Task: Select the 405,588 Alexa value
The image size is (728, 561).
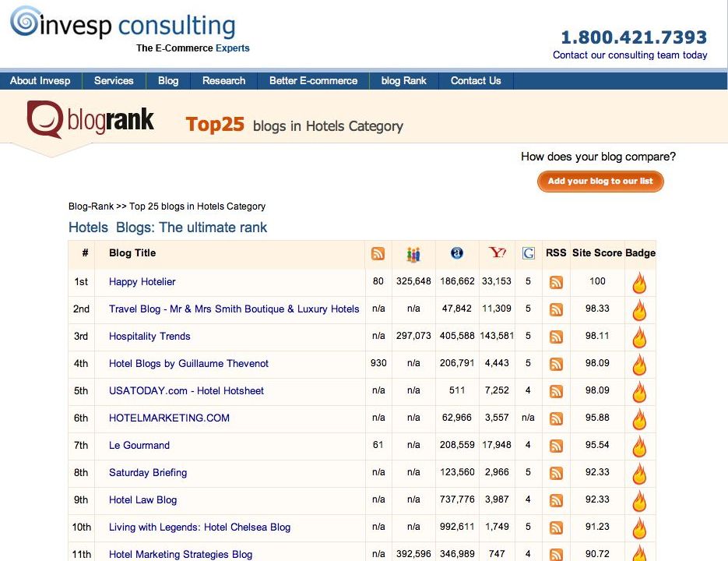Action: tap(457, 336)
